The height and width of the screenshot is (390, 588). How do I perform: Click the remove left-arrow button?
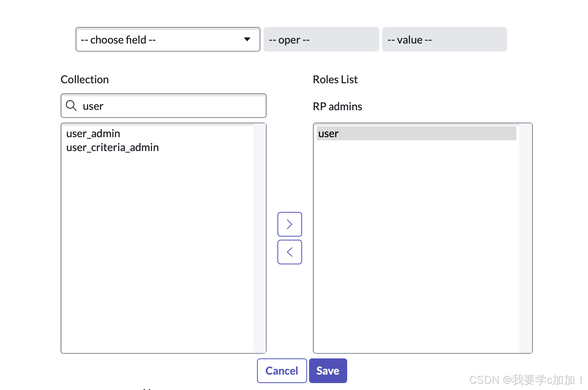tap(290, 252)
